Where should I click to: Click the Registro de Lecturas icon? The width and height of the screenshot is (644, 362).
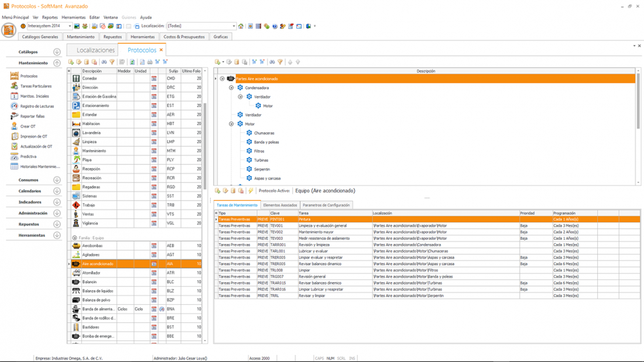(15, 106)
